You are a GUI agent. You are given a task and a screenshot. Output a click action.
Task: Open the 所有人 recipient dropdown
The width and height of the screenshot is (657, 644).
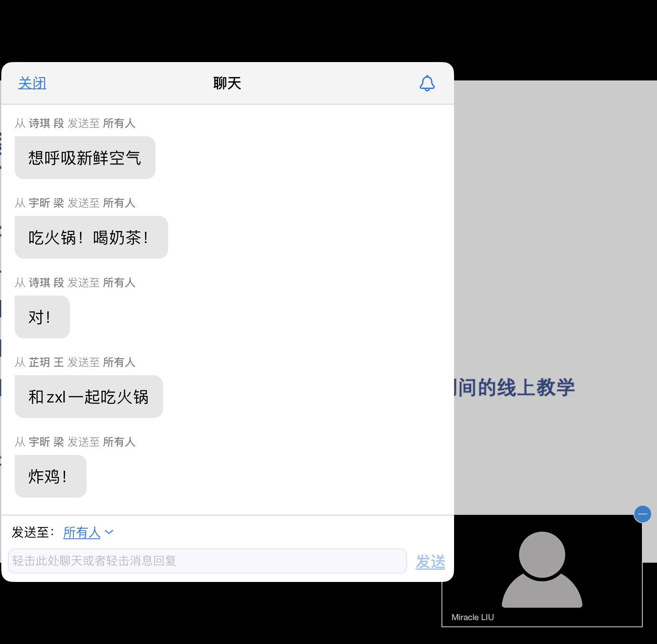(82, 532)
